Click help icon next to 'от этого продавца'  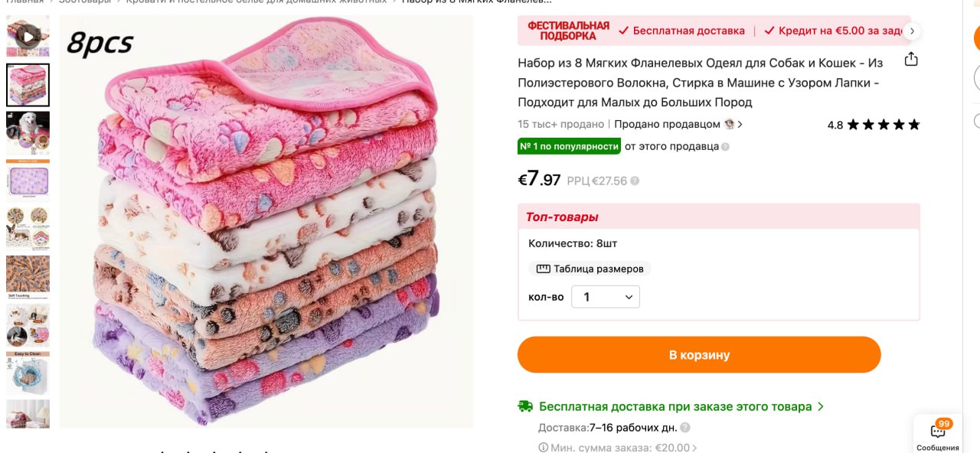(x=725, y=147)
